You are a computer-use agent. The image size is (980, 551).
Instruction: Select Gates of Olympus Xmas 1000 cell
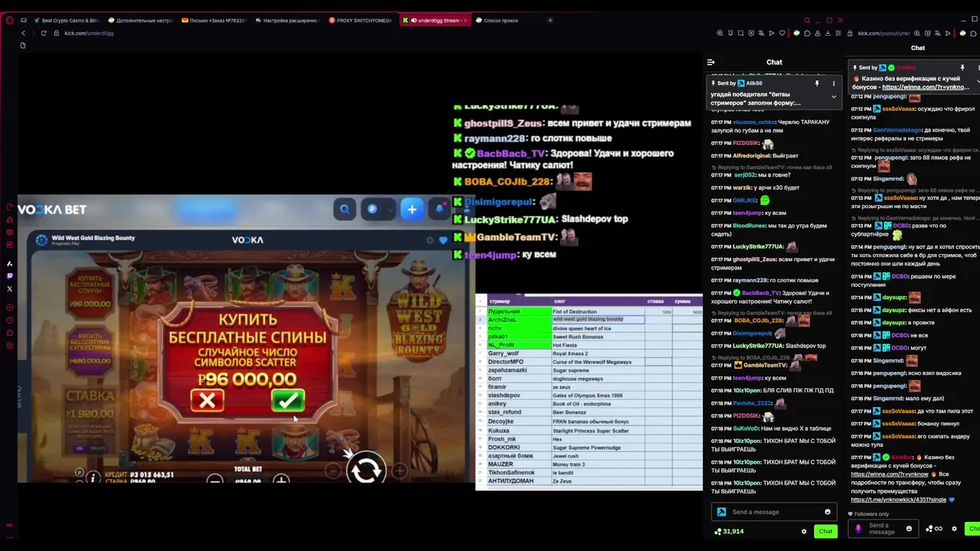(x=597, y=396)
